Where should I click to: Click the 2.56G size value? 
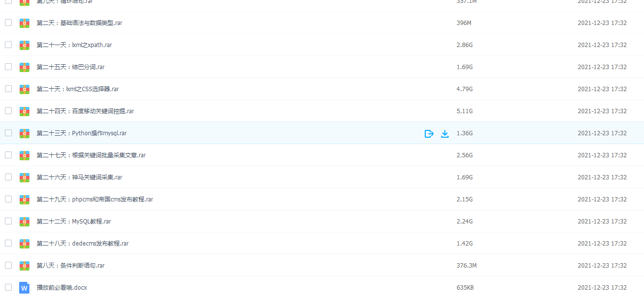(464, 155)
